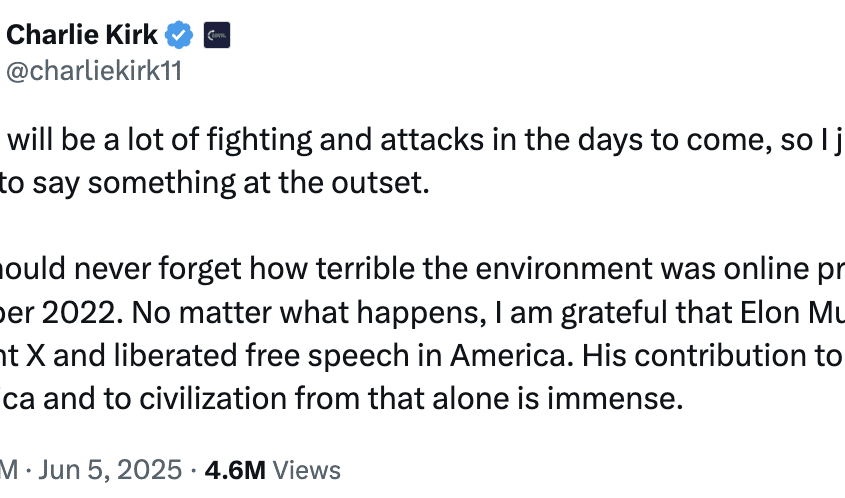The height and width of the screenshot is (498, 845).
Task: Click the "Views" label
Action: click(x=306, y=469)
